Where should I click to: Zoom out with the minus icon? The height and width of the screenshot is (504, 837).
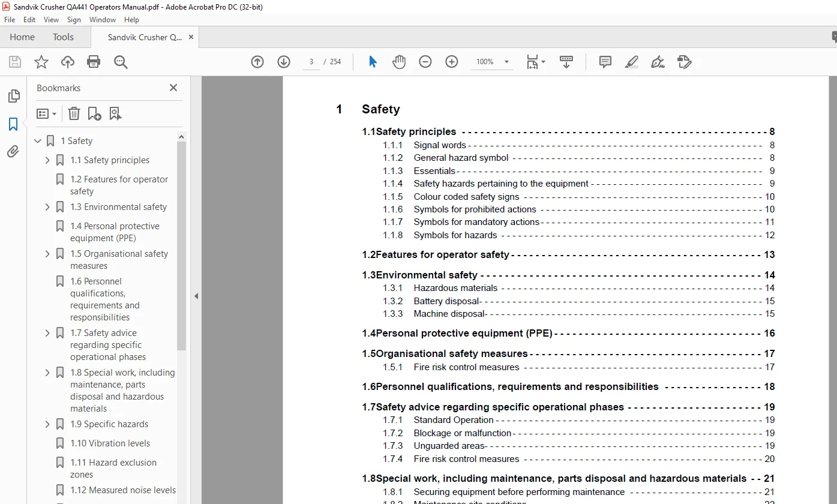[425, 62]
